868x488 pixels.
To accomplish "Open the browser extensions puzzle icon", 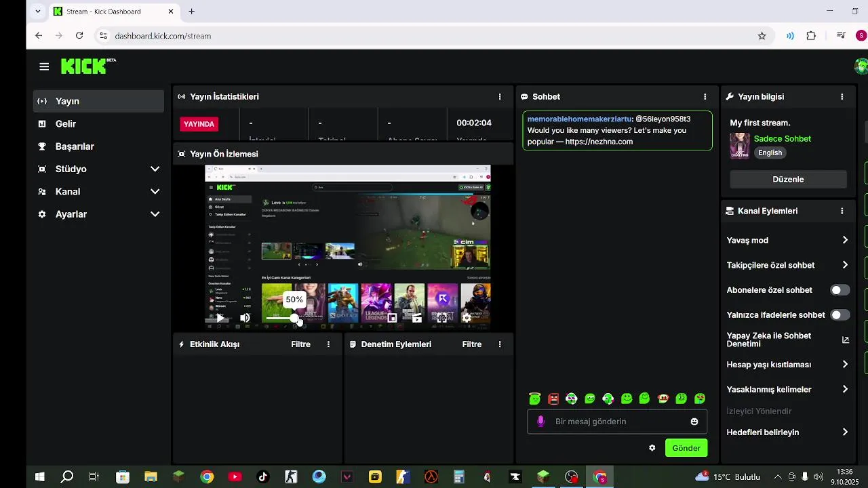I will (811, 36).
